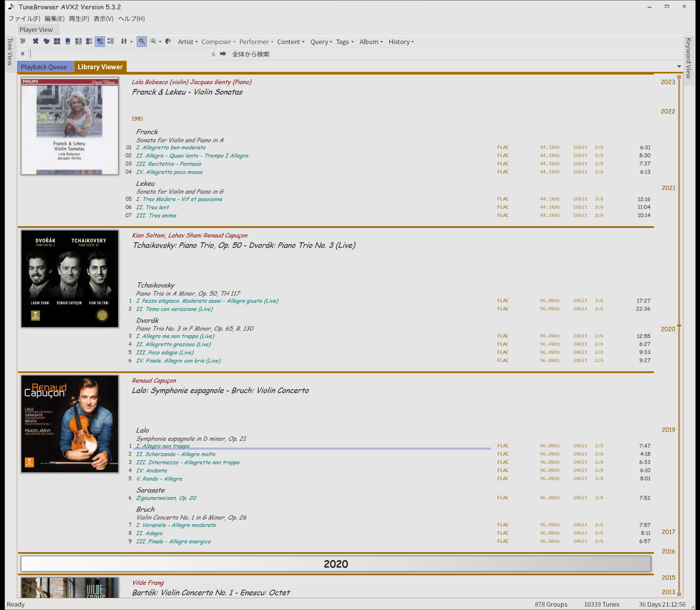Select the stacked covers view icon
Image resolution: width=700 pixels, height=610 pixels.
(46, 42)
